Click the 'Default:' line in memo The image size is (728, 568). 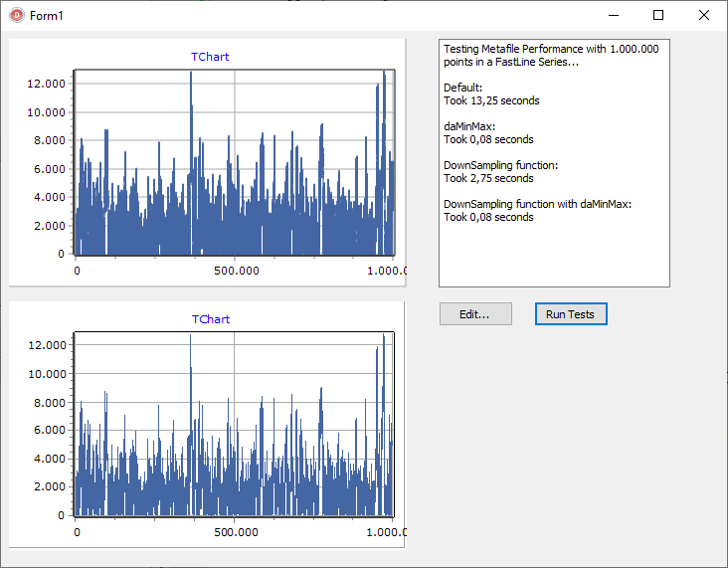[x=462, y=88]
